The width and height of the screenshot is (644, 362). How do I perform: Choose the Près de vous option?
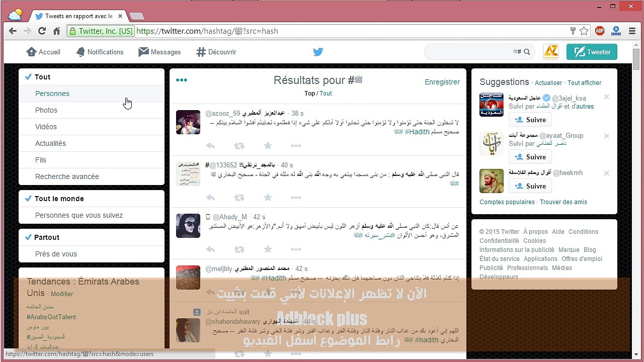tap(92, 254)
